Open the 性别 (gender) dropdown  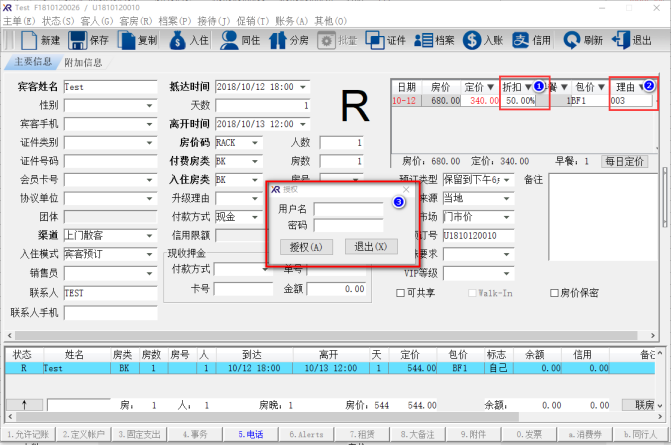click(149, 105)
